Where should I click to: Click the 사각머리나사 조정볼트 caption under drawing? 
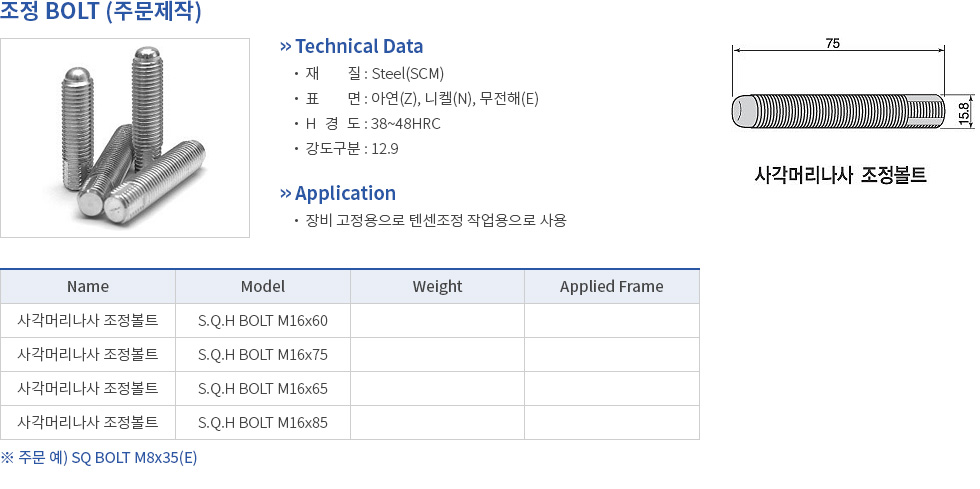click(x=841, y=175)
